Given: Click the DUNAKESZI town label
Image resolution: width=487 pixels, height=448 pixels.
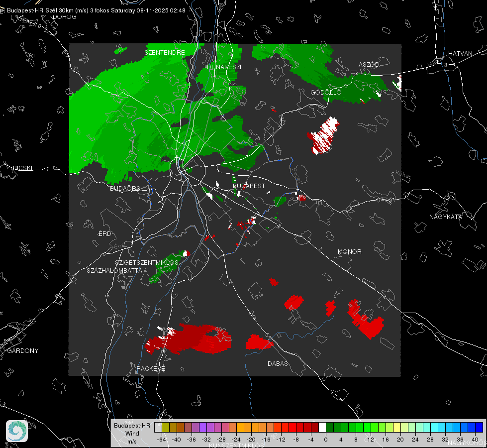Looking at the screenshot, I should pyautogui.click(x=224, y=67).
